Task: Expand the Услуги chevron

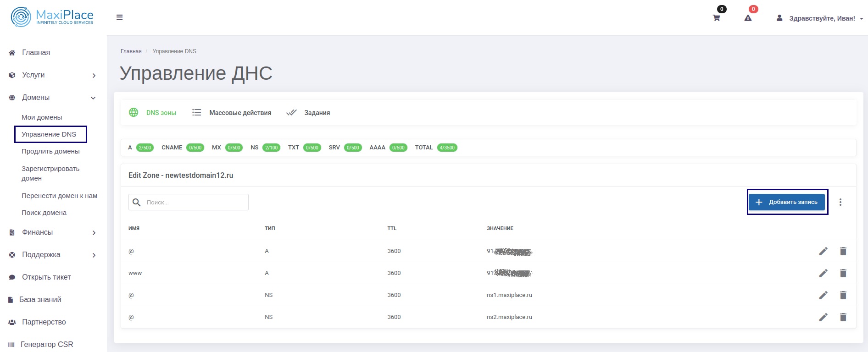Action: pyautogui.click(x=94, y=75)
